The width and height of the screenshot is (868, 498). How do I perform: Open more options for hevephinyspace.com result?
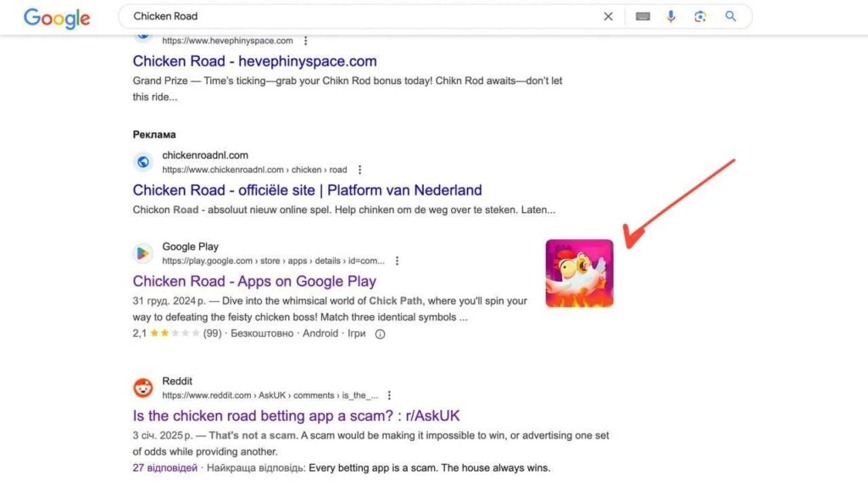(305, 41)
